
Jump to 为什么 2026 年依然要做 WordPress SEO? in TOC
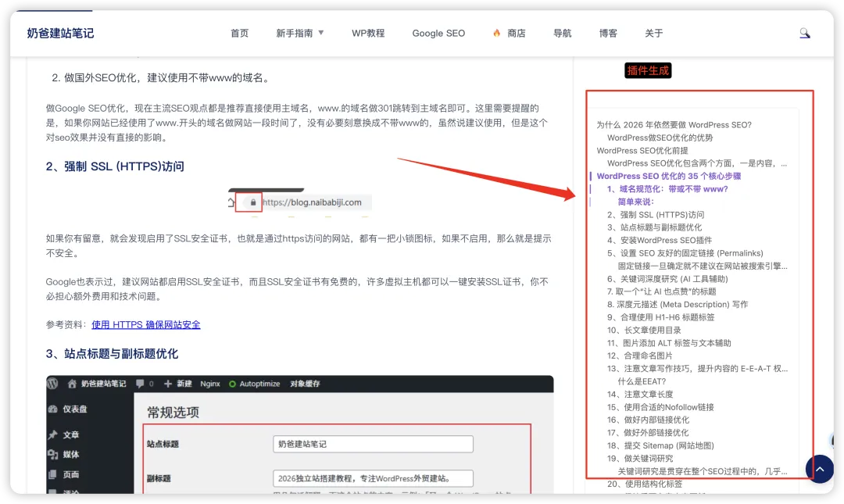click(x=674, y=125)
